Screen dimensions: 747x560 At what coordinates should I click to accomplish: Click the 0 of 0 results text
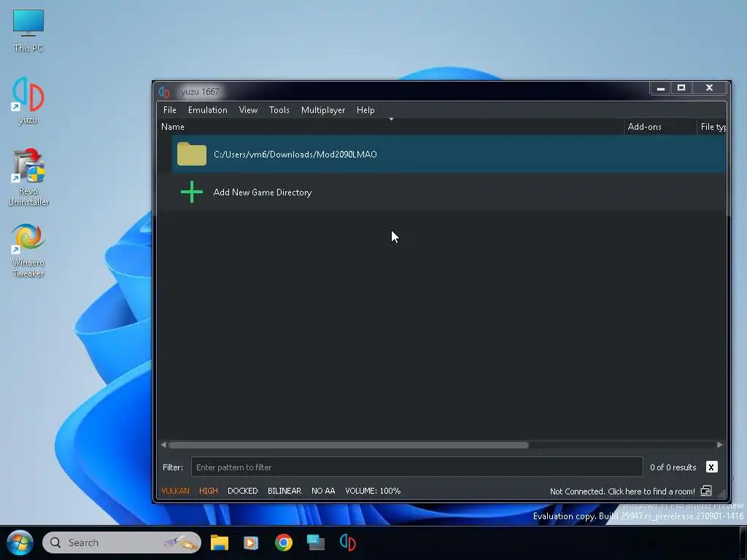tap(673, 467)
